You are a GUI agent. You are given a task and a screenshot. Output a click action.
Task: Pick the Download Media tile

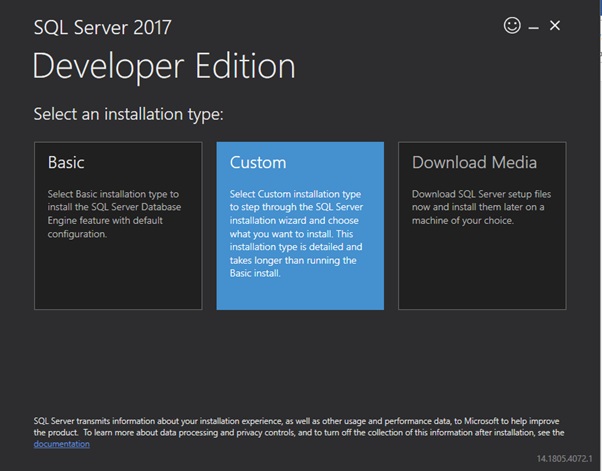482,226
